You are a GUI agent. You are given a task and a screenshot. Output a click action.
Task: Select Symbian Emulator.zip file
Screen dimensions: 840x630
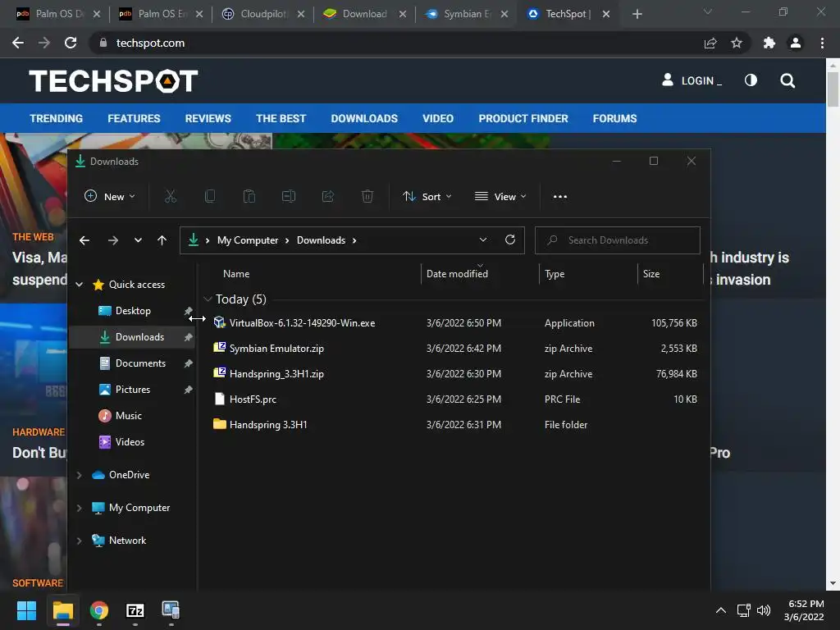276,348
